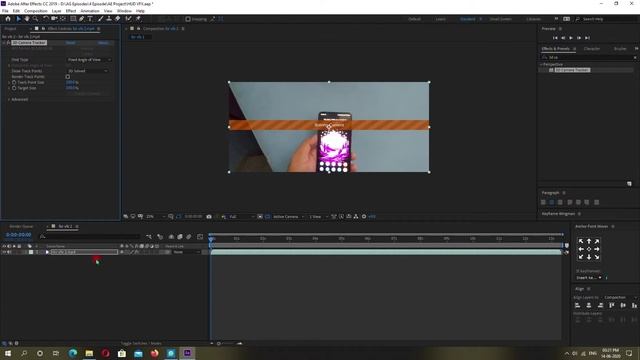Image resolution: width=640 pixels, height=360 pixels.
Task: Toggle the Snapping checkbox
Action: click(188, 19)
